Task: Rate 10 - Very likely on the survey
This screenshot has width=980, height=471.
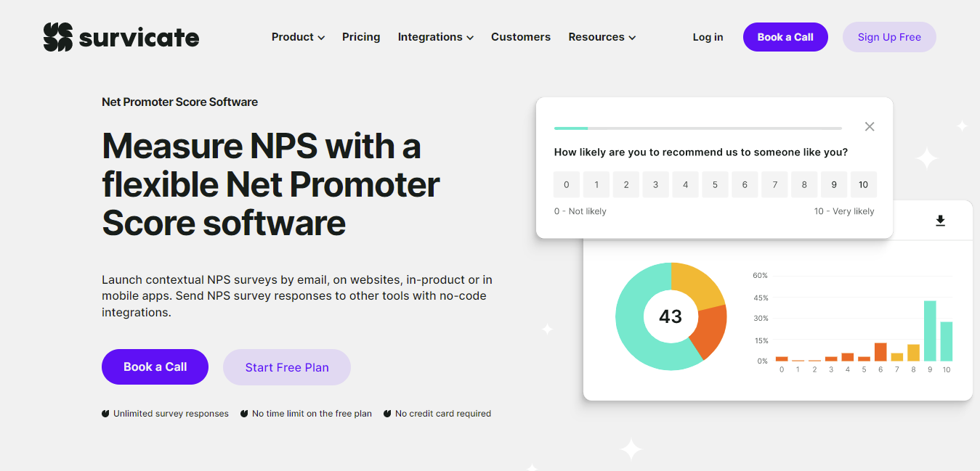Action: 863,184
